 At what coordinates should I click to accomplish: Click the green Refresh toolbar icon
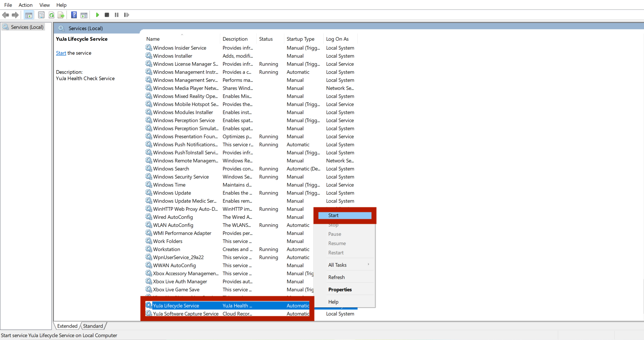52,15
